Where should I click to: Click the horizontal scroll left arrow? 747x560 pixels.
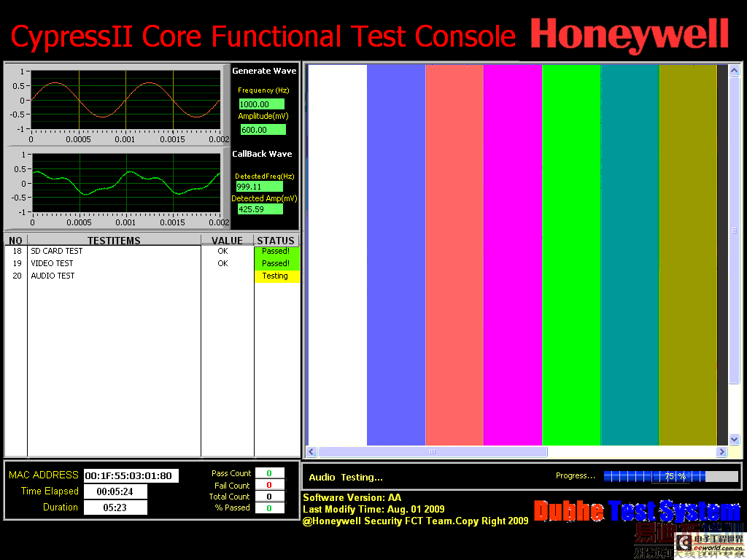[311, 451]
